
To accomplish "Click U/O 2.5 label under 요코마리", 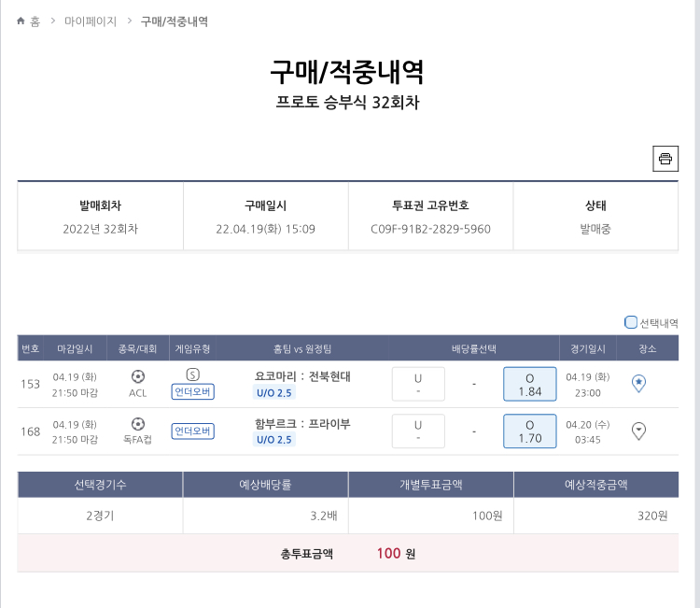I will (x=274, y=393).
